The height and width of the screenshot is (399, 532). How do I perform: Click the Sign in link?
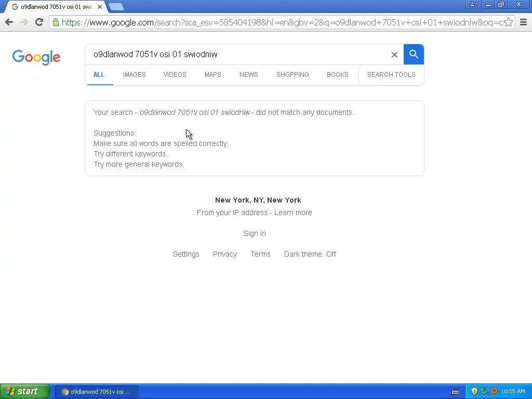255,233
